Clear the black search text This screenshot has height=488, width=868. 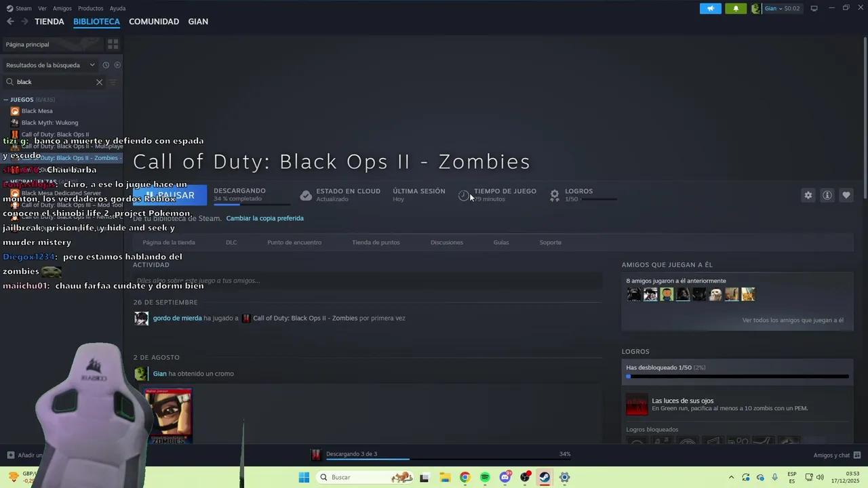(99, 82)
